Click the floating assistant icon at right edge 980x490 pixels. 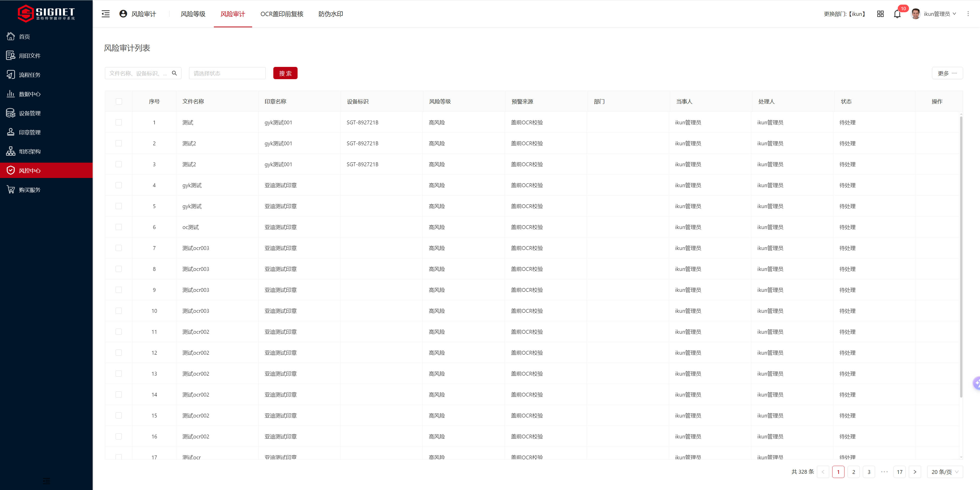tap(976, 383)
